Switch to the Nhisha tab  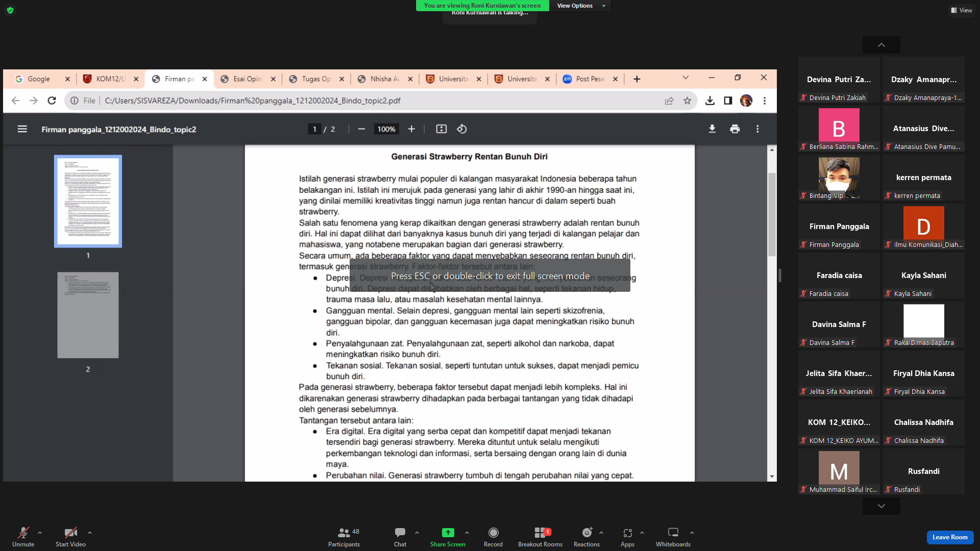385,79
